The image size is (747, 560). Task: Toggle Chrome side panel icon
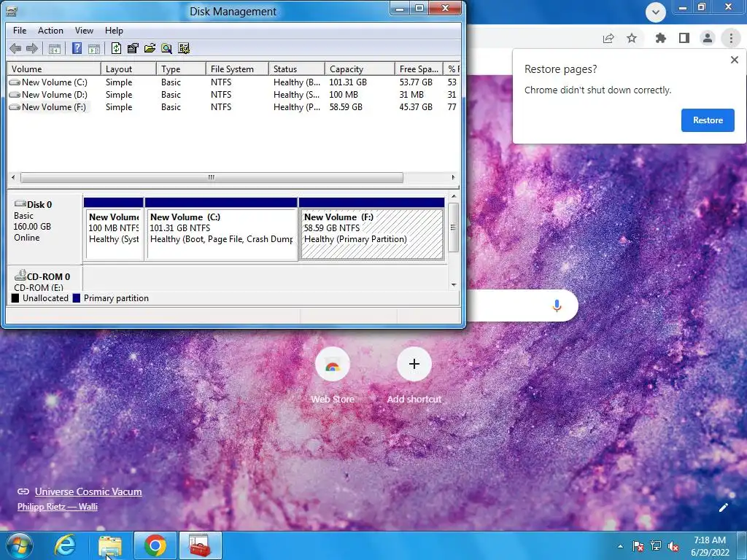[684, 38]
